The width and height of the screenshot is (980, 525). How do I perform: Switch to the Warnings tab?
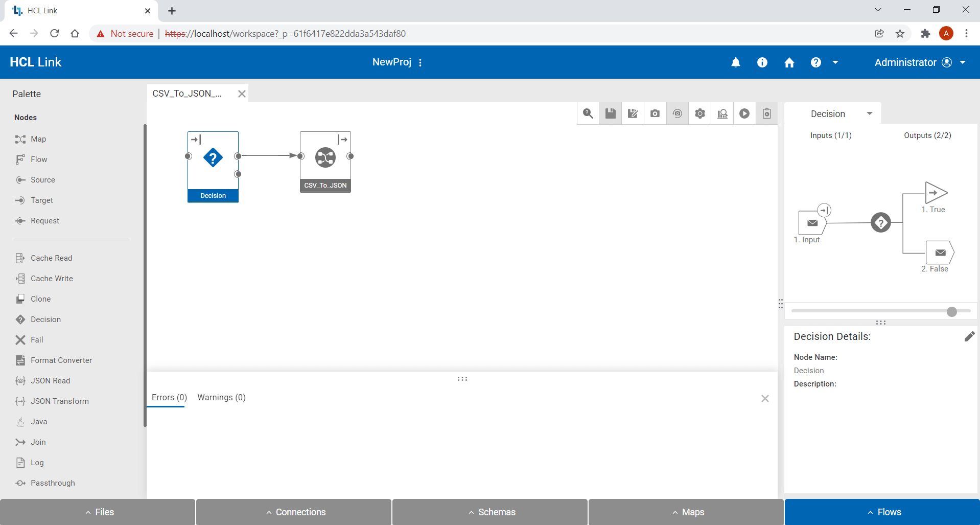coord(221,397)
